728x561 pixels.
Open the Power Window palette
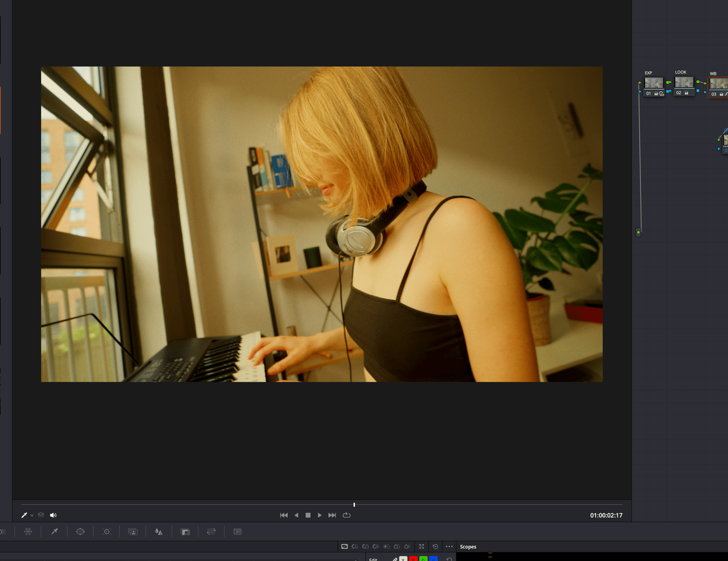tap(81, 531)
